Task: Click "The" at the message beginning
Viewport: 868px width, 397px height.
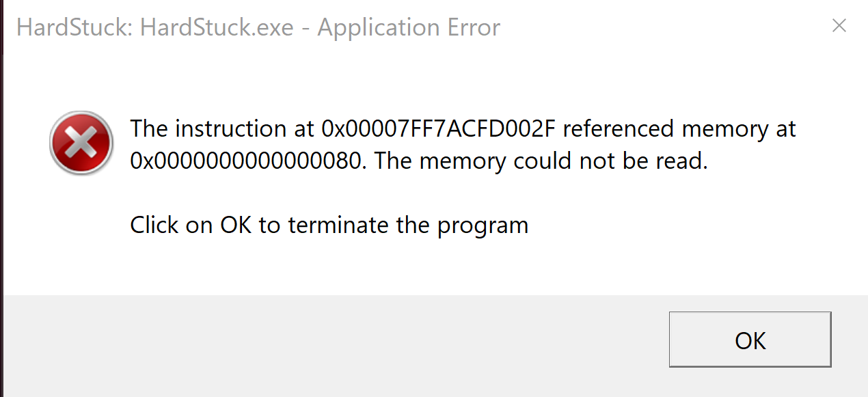Action: 148,128
